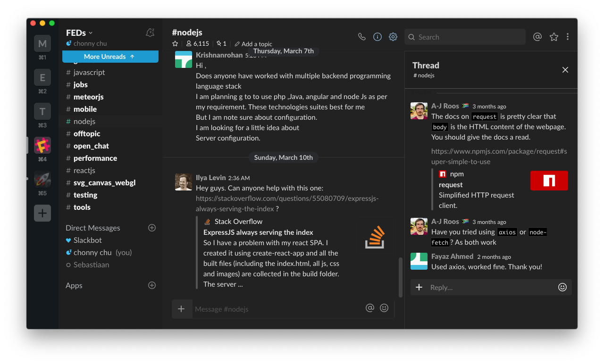604x364 pixels.
Task: Open channel settings gear
Action: pos(393,37)
